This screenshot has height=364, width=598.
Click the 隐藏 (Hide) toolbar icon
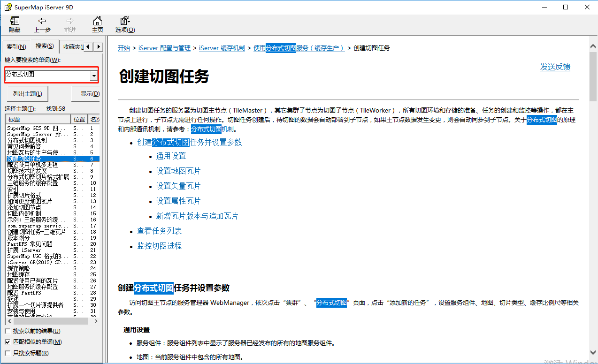15,25
